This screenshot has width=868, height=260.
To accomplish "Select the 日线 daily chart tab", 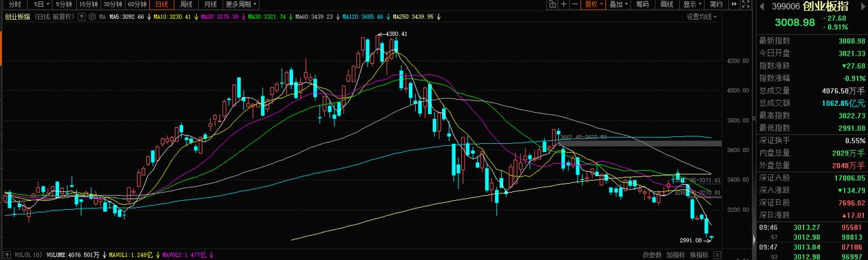I will [x=161, y=4].
